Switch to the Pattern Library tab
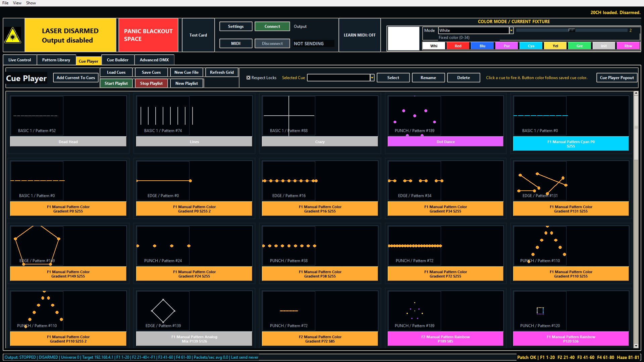This screenshot has width=644, height=362. click(56, 60)
